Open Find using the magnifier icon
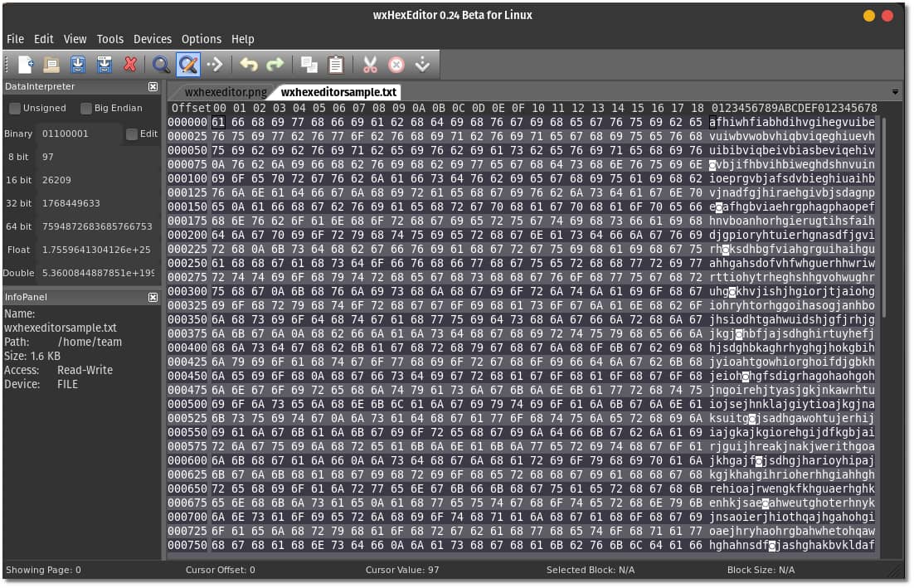This screenshot has width=914, height=588. (162, 64)
